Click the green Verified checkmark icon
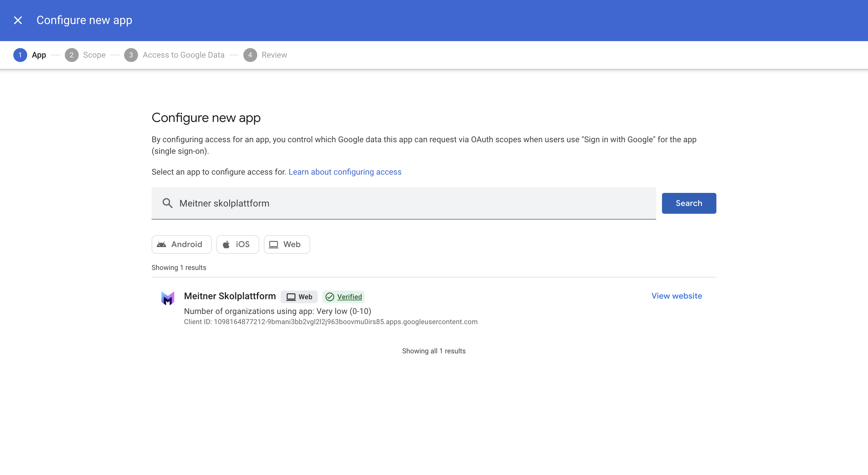The image size is (868, 475). [x=330, y=297]
